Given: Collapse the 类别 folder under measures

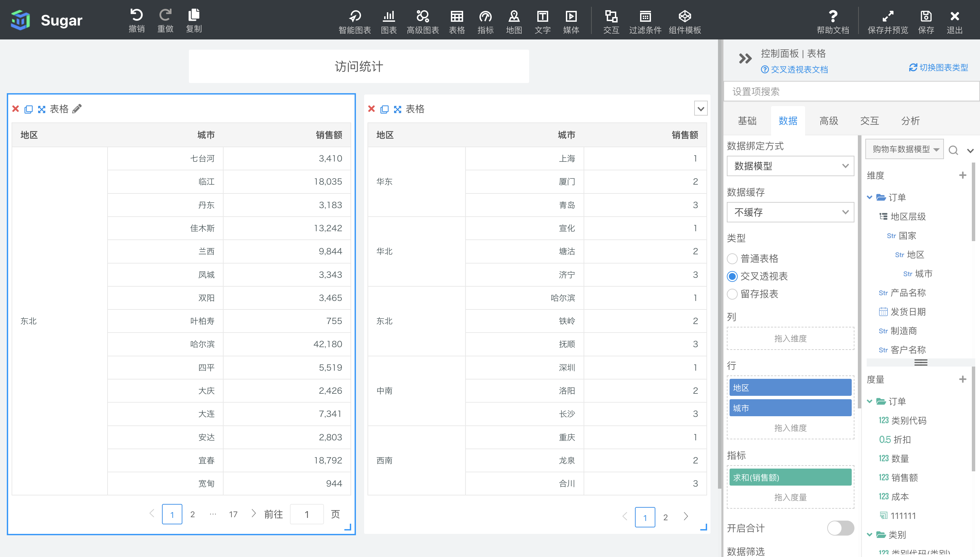Looking at the screenshot, I should coord(869,535).
